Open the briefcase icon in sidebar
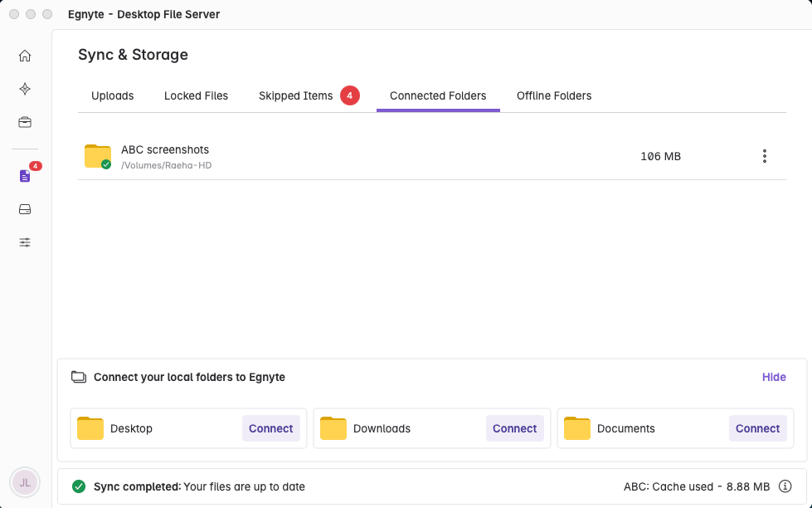The height and width of the screenshot is (508, 812). pos(25,122)
